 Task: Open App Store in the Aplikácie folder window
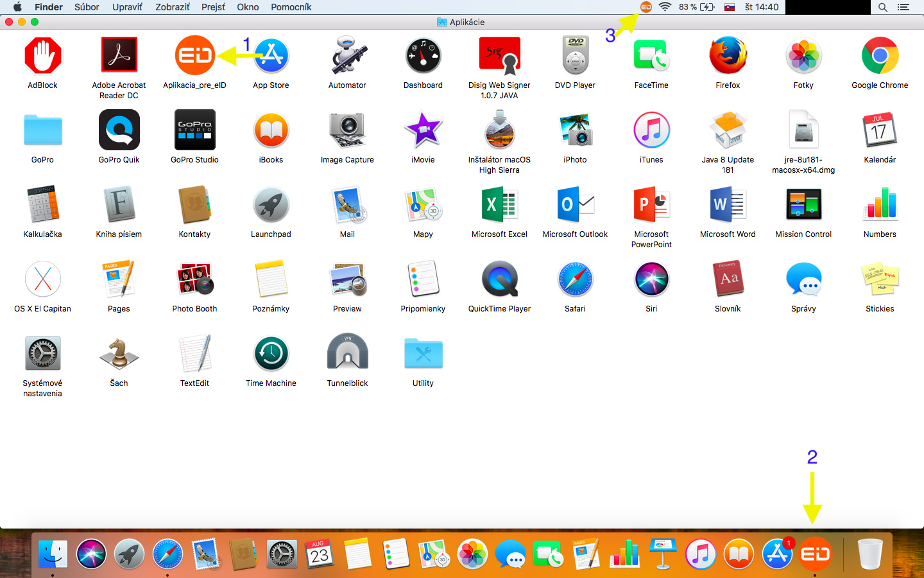click(x=271, y=56)
